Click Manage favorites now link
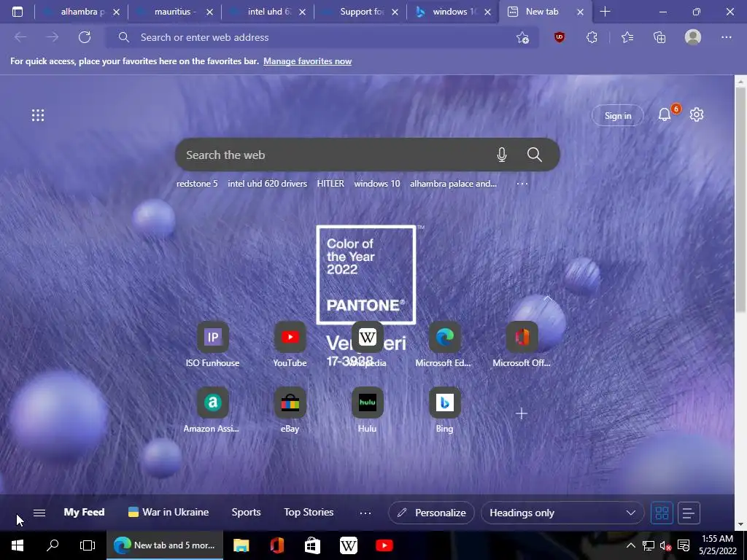Viewport: 747px width, 560px height. 307,61
